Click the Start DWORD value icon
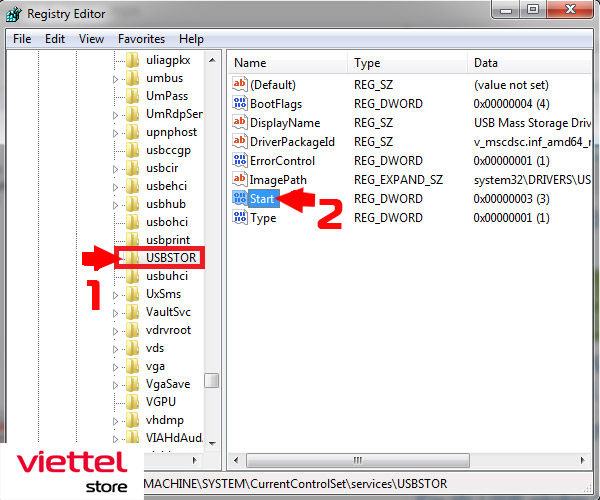This screenshot has height=500, width=600. coord(240,199)
